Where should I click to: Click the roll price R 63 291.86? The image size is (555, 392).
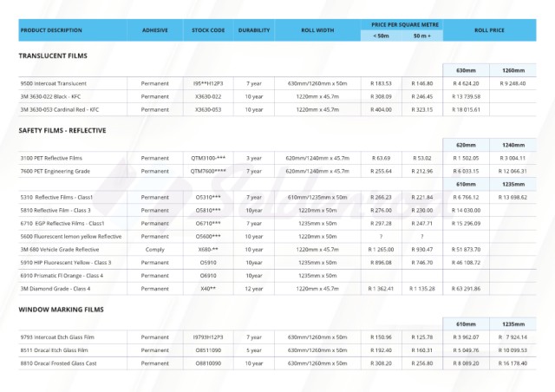pyautogui.click(x=466, y=288)
